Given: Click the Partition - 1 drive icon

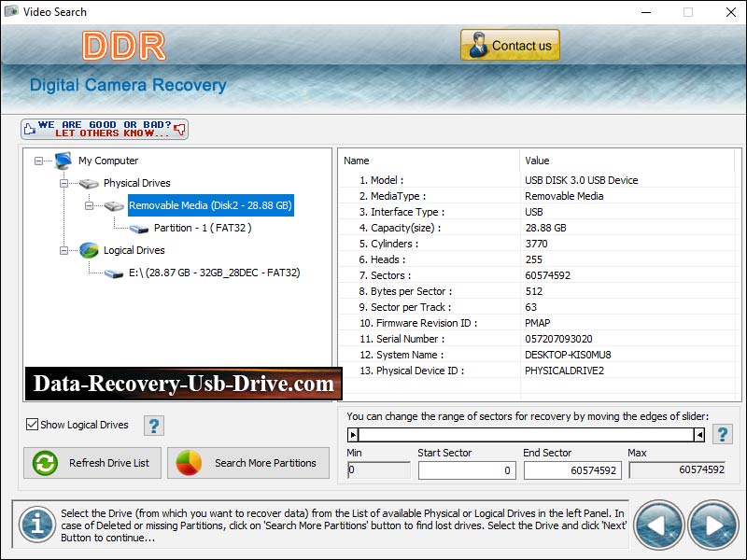Looking at the screenshot, I should (x=139, y=229).
